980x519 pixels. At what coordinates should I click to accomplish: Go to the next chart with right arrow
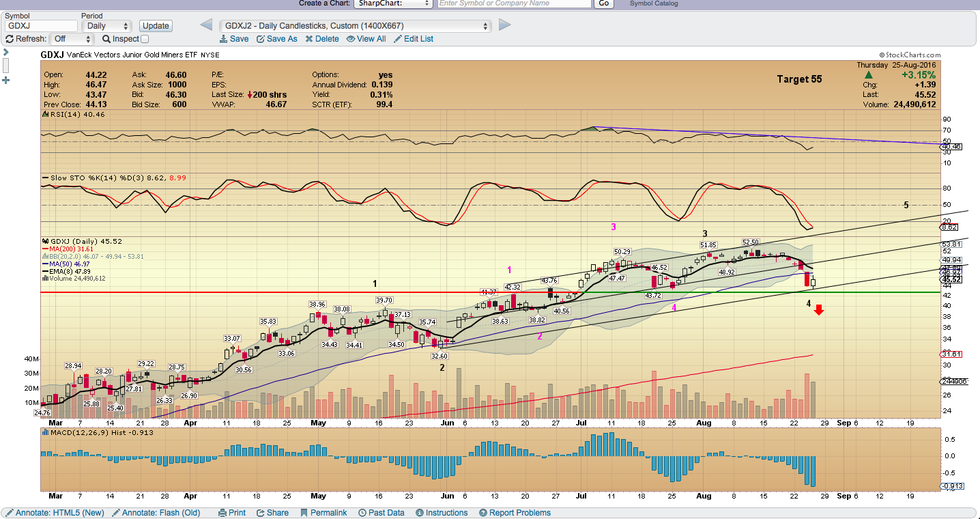click(x=505, y=25)
